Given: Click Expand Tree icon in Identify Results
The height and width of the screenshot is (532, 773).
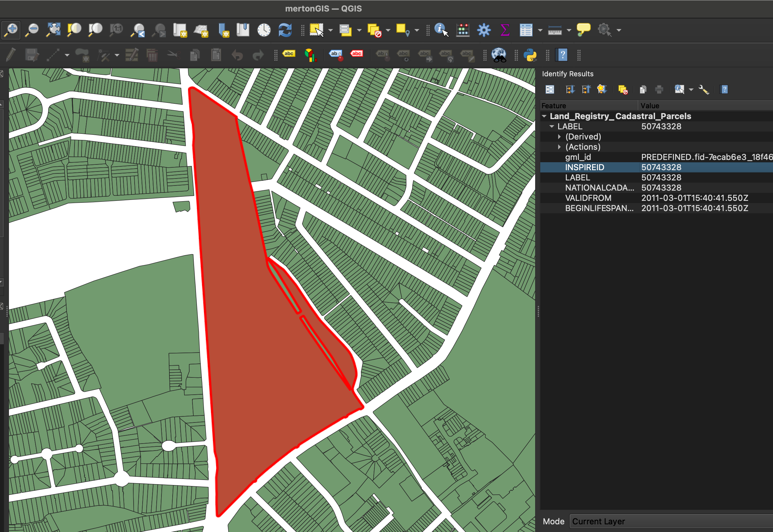Looking at the screenshot, I should coord(570,89).
